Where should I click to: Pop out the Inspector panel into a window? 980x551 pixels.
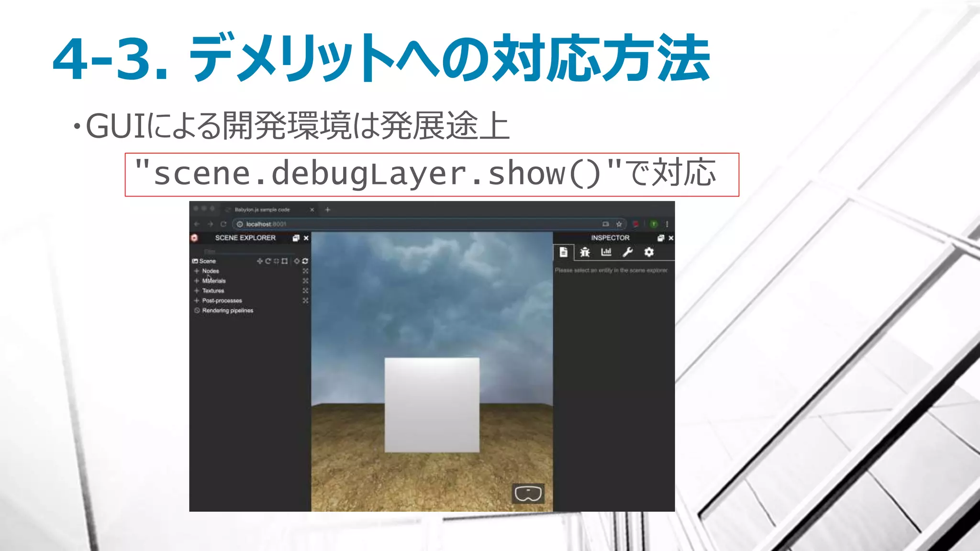coord(661,238)
